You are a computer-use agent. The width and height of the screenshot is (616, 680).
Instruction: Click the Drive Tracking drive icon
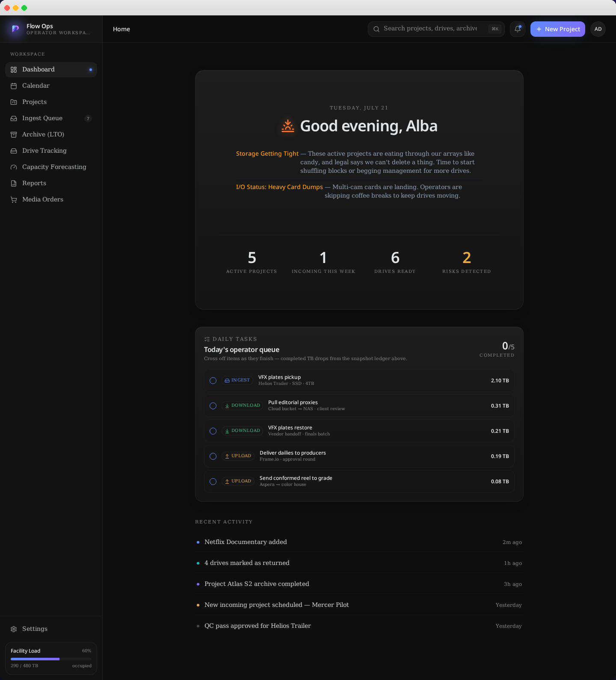point(14,151)
